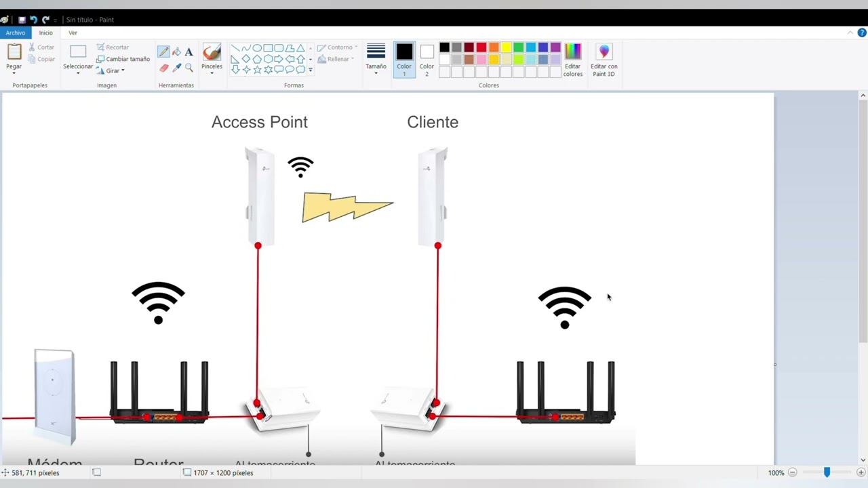The width and height of the screenshot is (868, 488).
Task: Click Copiar in Portapapeles group
Action: [x=41, y=59]
